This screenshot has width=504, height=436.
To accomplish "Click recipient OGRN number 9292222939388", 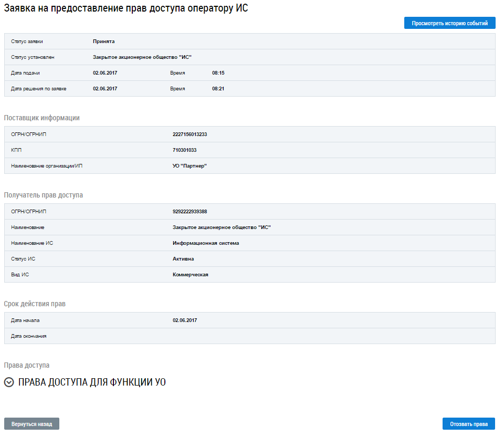I will [x=190, y=212].
